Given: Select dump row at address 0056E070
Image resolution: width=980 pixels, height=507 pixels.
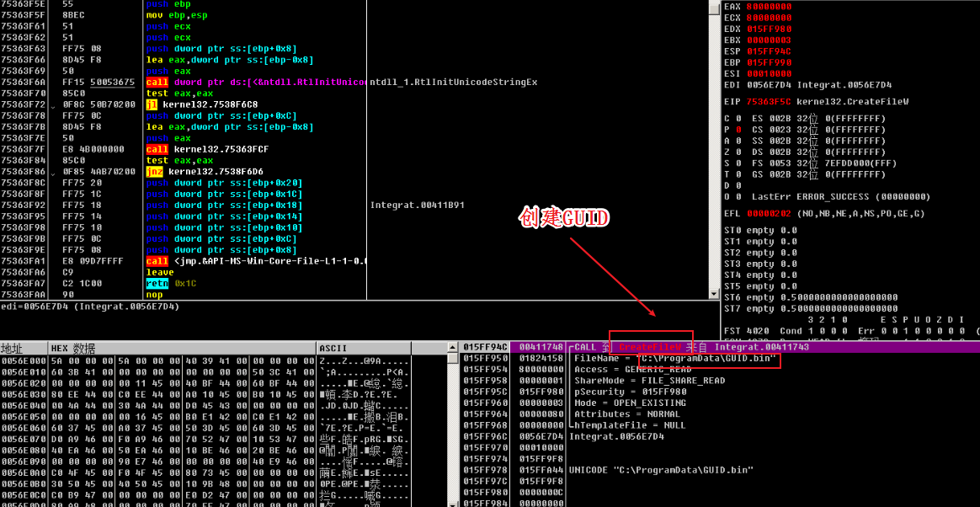Looking at the screenshot, I should 205,440.
